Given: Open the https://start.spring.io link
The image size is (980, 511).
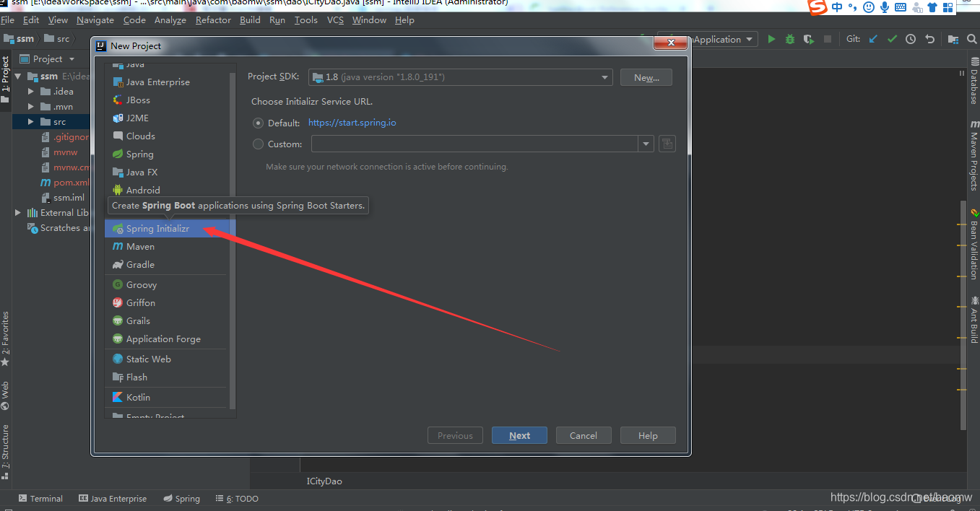Looking at the screenshot, I should (x=352, y=123).
